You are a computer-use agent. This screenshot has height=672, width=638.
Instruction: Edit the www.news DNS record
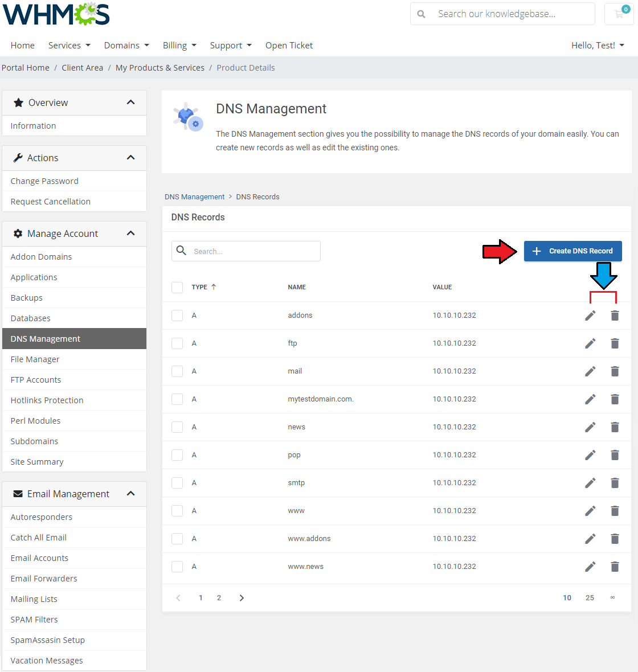(590, 567)
